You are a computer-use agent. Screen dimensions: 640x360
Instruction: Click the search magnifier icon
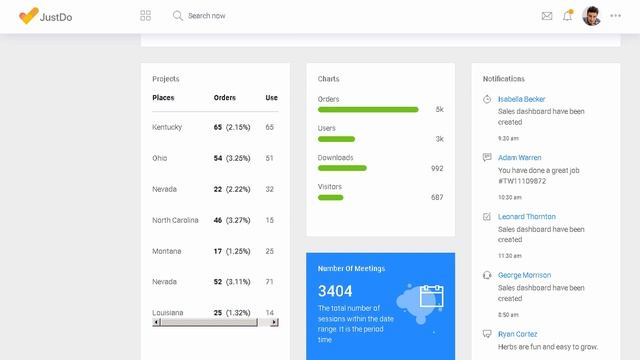177,16
